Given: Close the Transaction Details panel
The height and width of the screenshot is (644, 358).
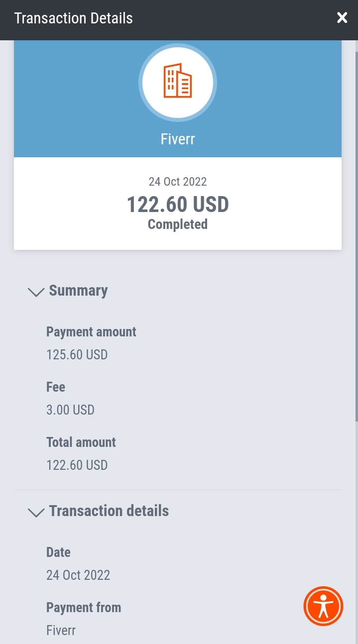Looking at the screenshot, I should coord(342,18).
